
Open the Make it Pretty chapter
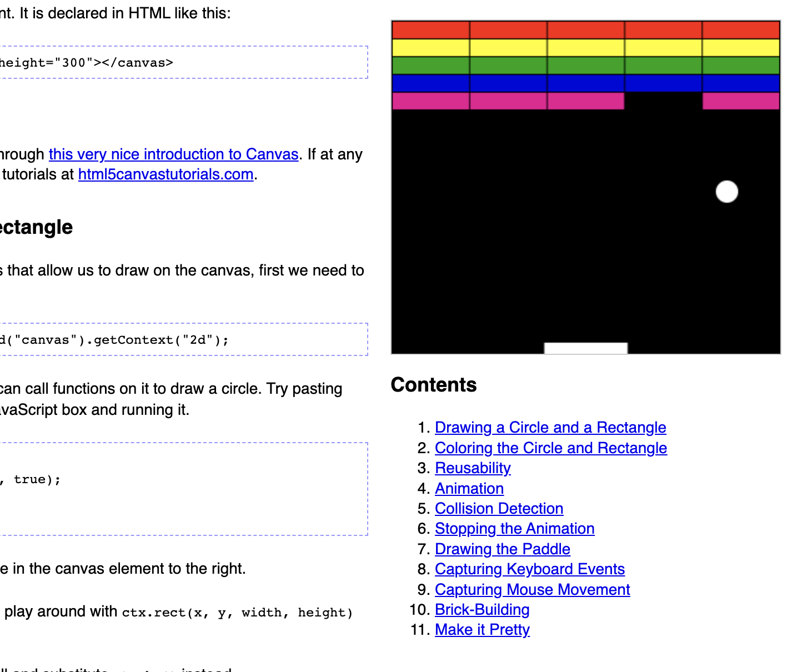click(x=482, y=630)
